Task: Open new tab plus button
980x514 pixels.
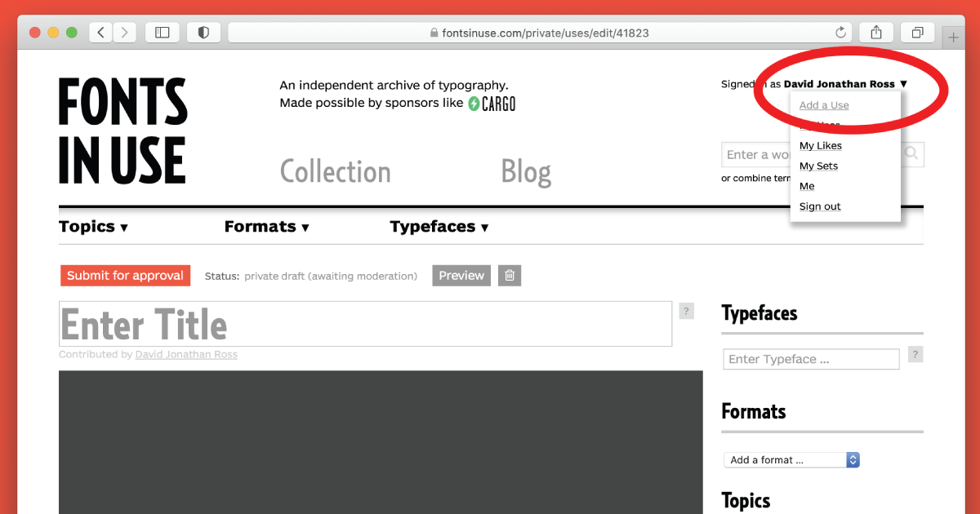Action: [x=953, y=38]
